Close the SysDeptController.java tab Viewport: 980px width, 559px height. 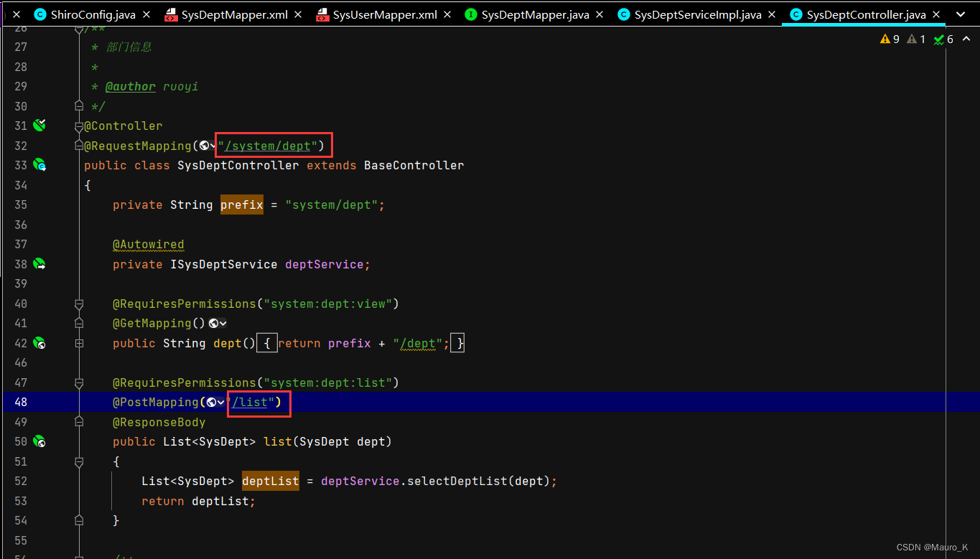(937, 14)
